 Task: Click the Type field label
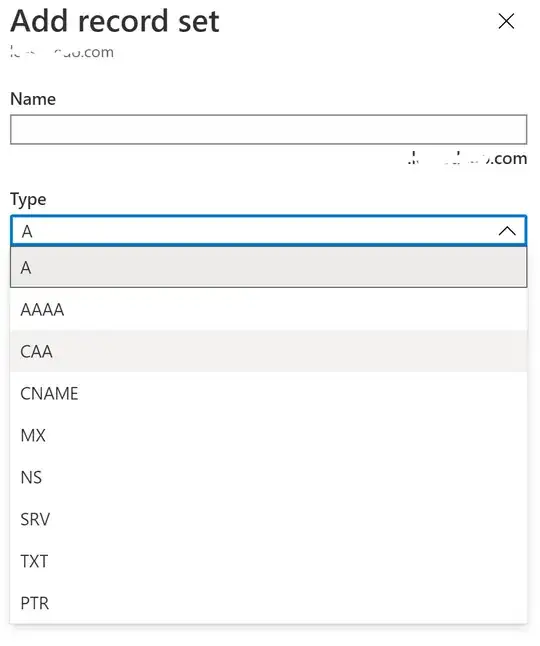coord(28,199)
